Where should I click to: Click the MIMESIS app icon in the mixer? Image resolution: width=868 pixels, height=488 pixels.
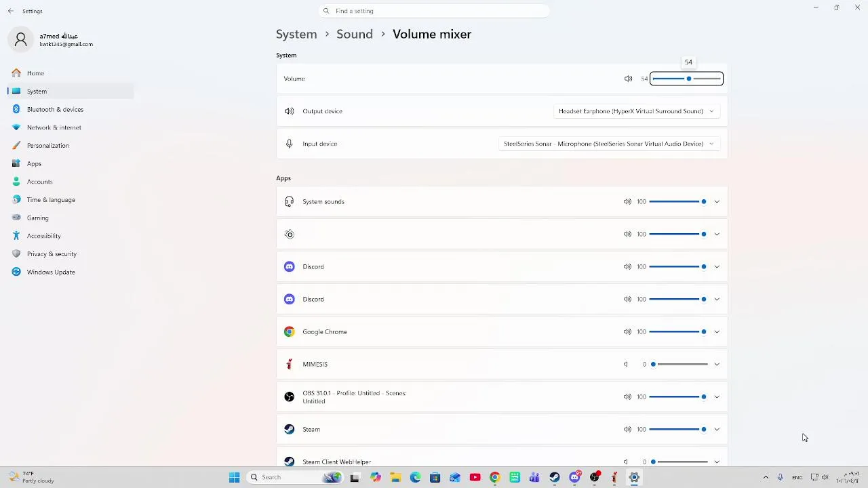click(290, 364)
